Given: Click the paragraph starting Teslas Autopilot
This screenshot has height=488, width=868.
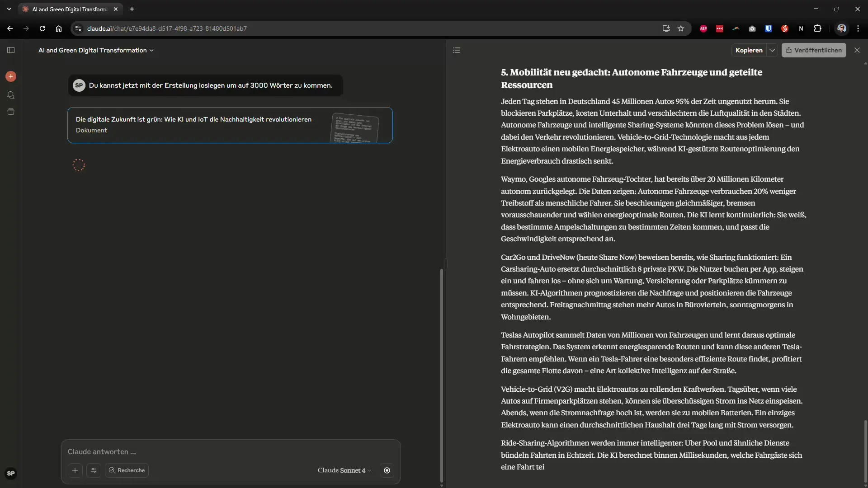Looking at the screenshot, I should (651, 353).
